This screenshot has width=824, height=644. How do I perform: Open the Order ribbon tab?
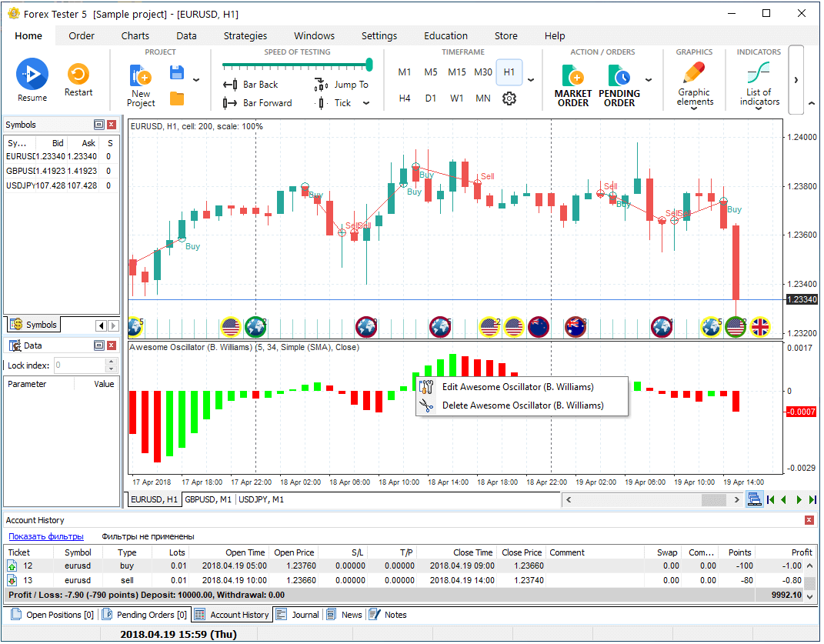coord(82,35)
